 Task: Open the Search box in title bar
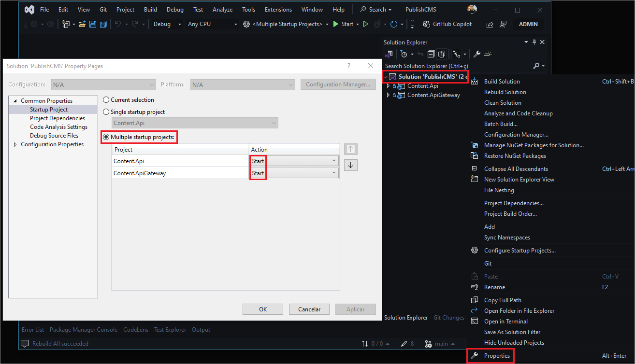point(376,10)
